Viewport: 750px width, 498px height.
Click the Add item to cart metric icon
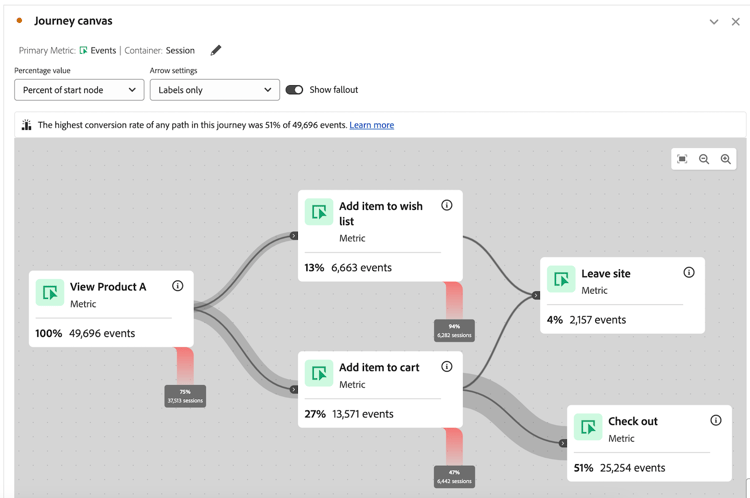(x=319, y=373)
